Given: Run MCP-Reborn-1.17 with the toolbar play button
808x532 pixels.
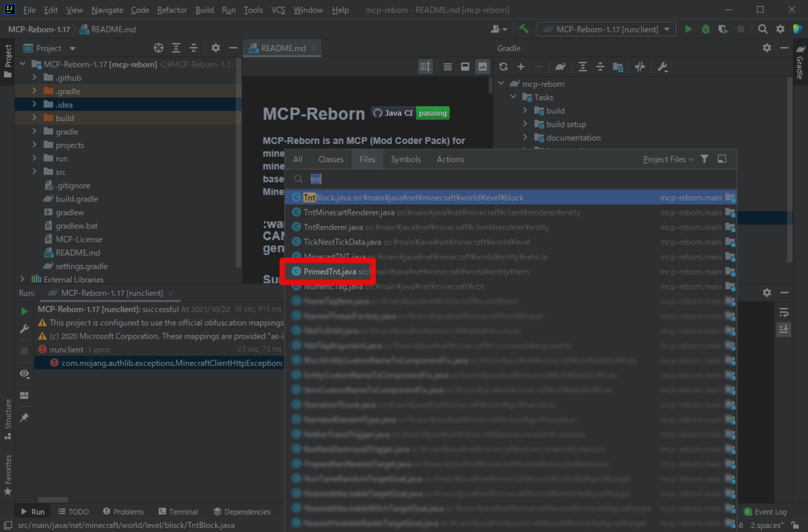Looking at the screenshot, I should click(x=688, y=29).
